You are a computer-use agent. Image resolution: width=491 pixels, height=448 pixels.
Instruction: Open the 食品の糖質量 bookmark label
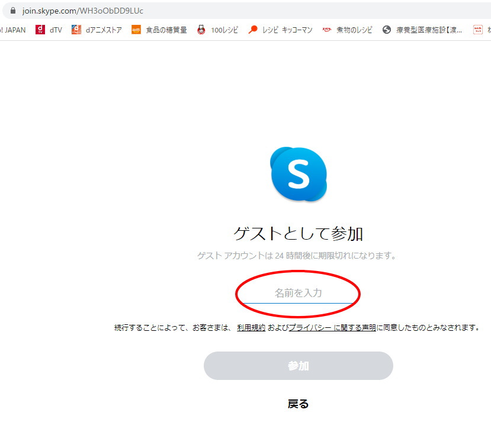(x=166, y=30)
